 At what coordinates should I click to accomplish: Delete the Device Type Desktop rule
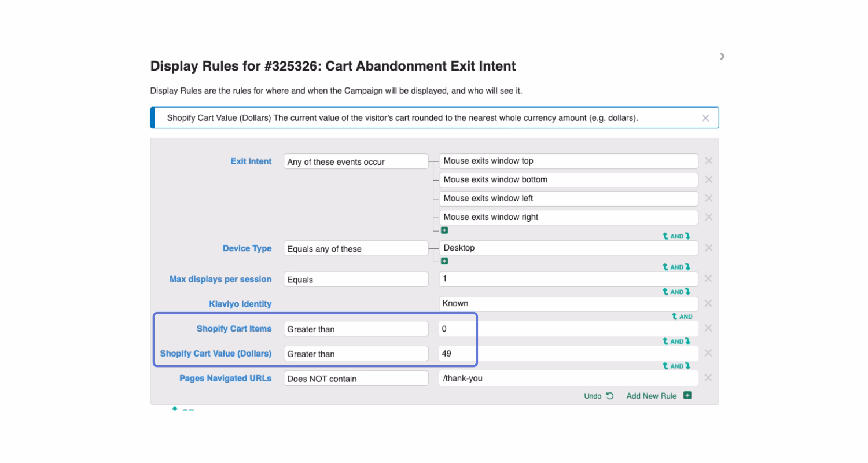coord(708,248)
